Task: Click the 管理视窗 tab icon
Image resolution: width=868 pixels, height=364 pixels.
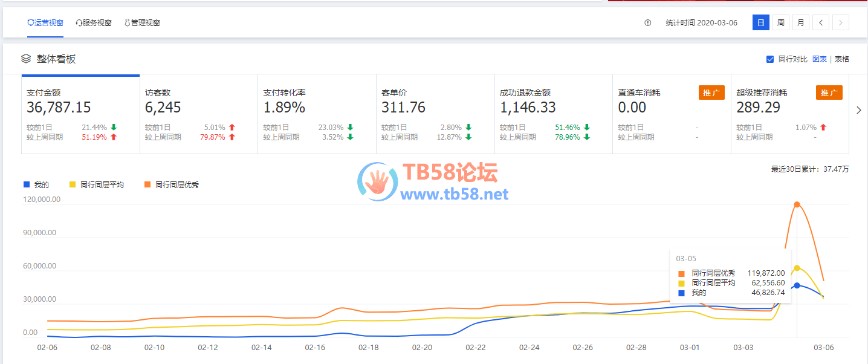Action: (x=127, y=23)
